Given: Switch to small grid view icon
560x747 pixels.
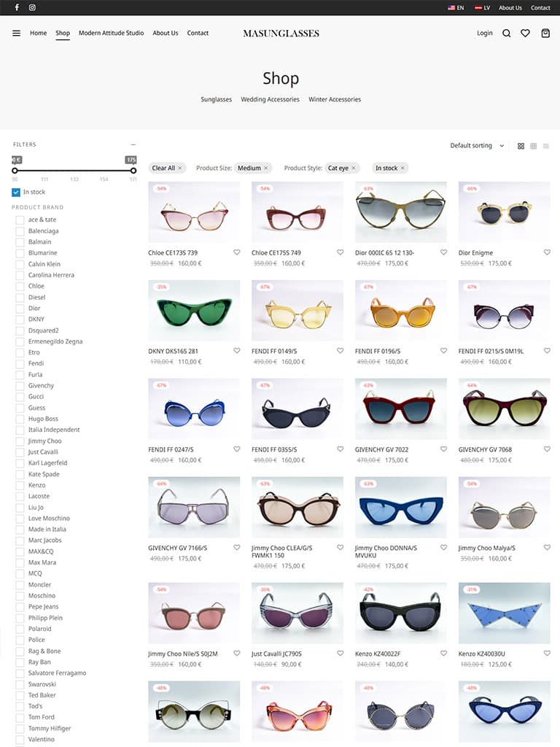Looking at the screenshot, I should click(533, 146).
